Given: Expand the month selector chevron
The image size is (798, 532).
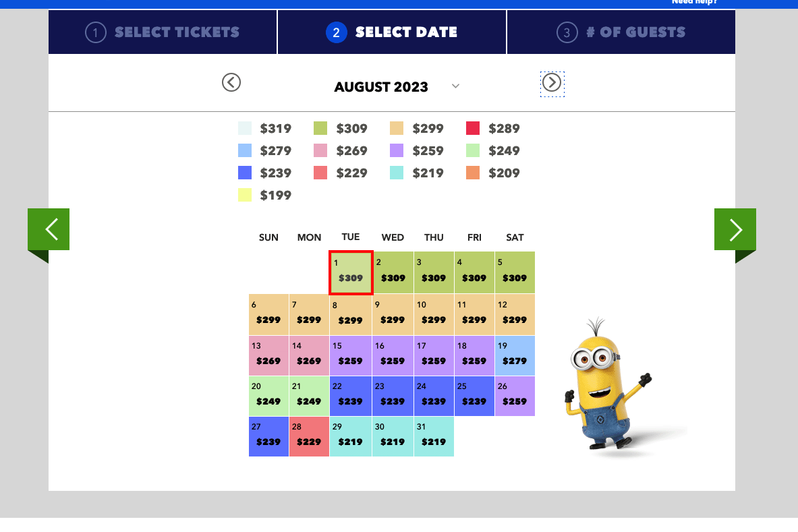Looking at the screenshot, I should (455, 86).
